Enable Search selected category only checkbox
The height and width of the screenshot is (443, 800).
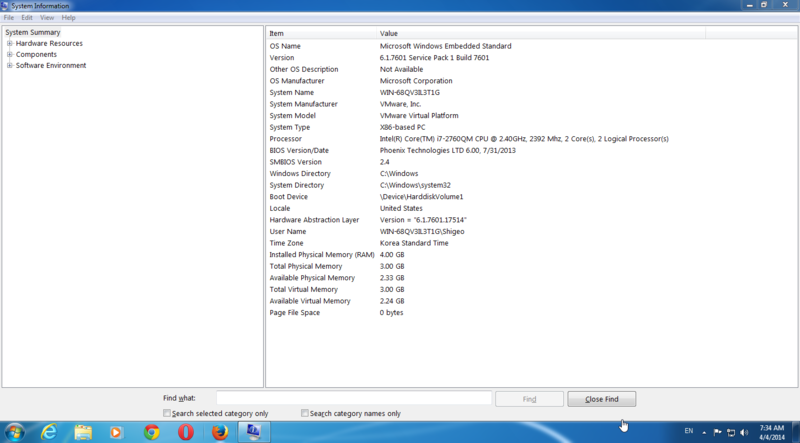(x=167, y=413)
